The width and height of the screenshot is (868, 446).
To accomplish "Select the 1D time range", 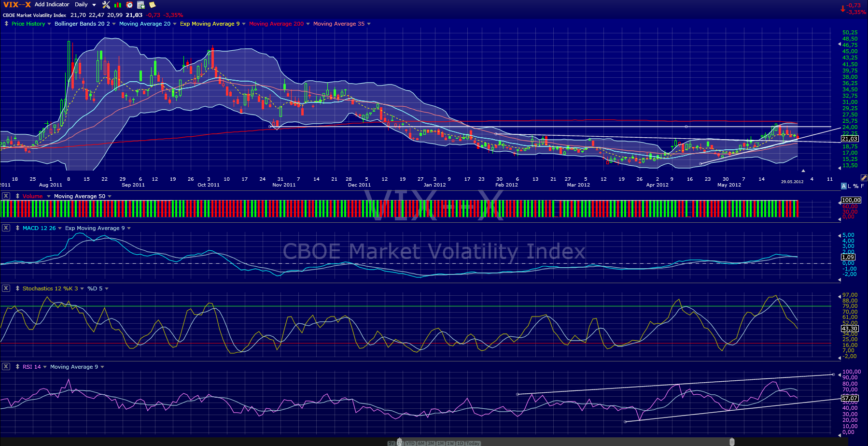I will (460, 443).
